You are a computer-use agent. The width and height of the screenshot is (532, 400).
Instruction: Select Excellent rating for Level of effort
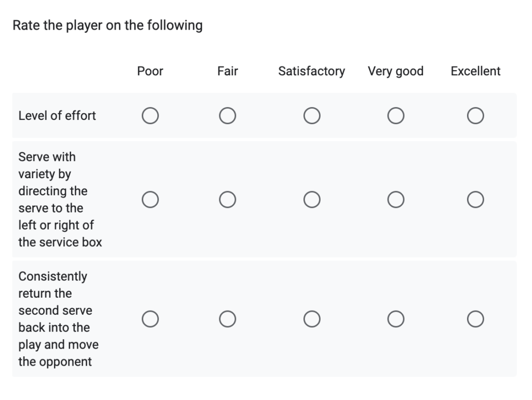[x=475, y=115]
